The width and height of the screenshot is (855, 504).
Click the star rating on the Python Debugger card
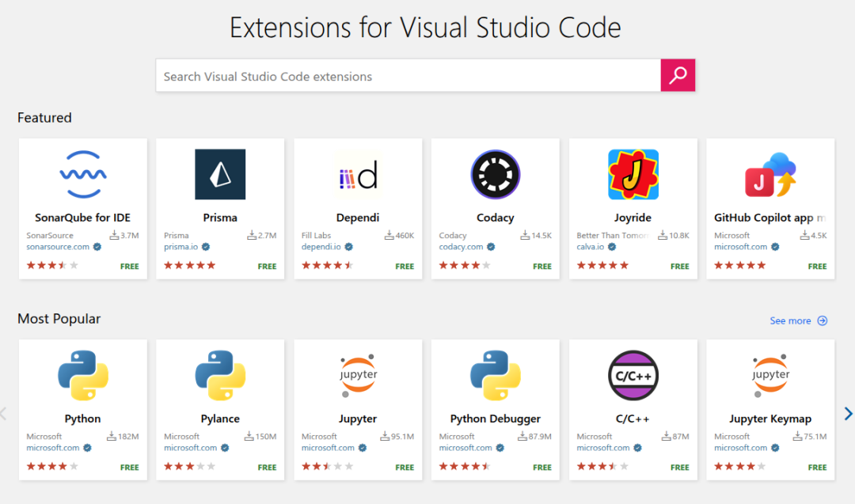465,466
